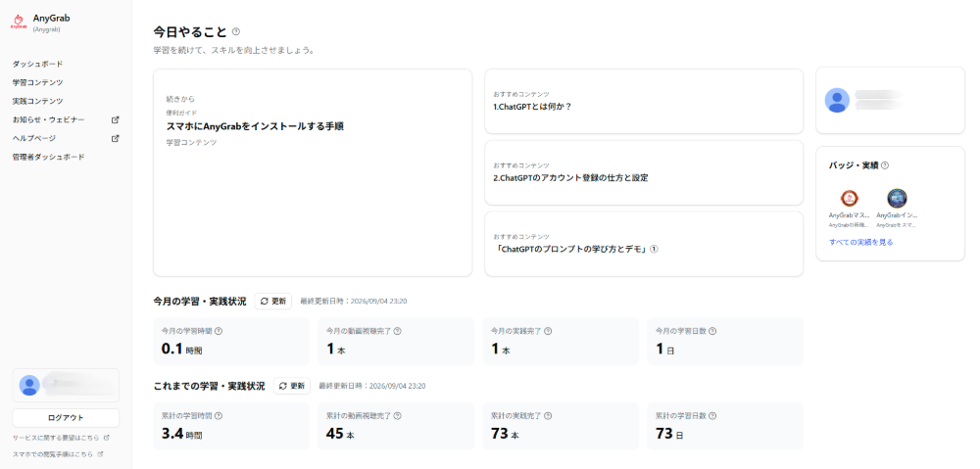Click the user avatar in the sidebar bottom
Screen dimensions: 980x469
[x=29, y=386]
